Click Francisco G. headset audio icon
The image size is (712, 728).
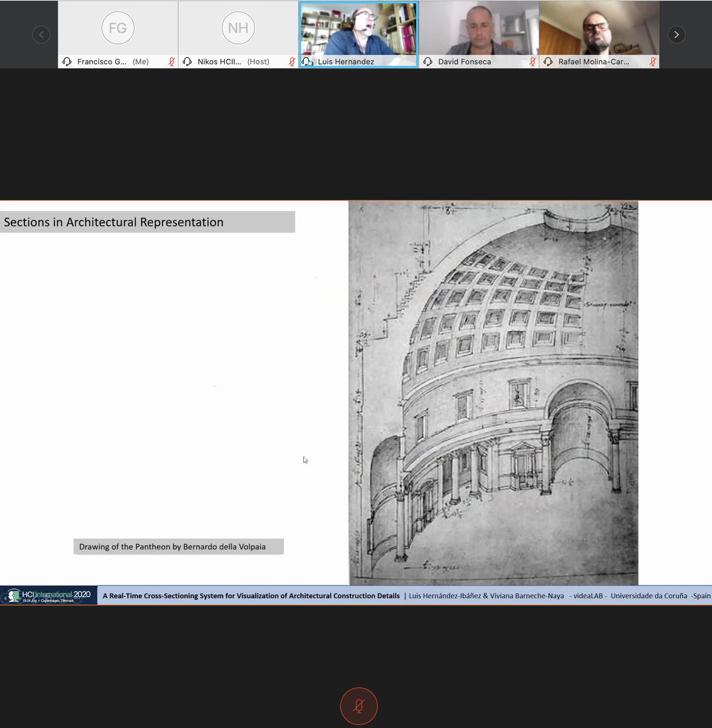(x=67, y=61)
